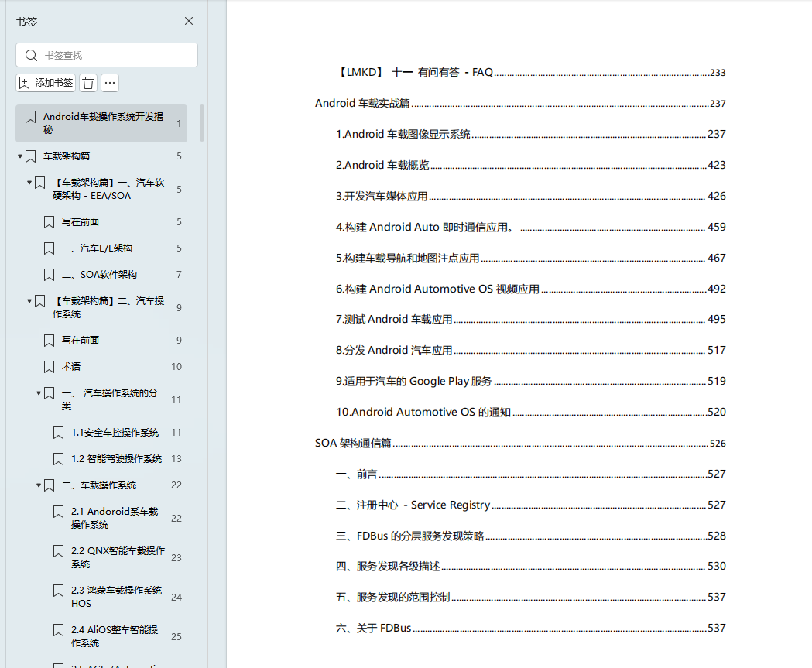Click bookmark icon beside 二、SOA软件架构
This screenshot has height=668, width=812.
50,275
